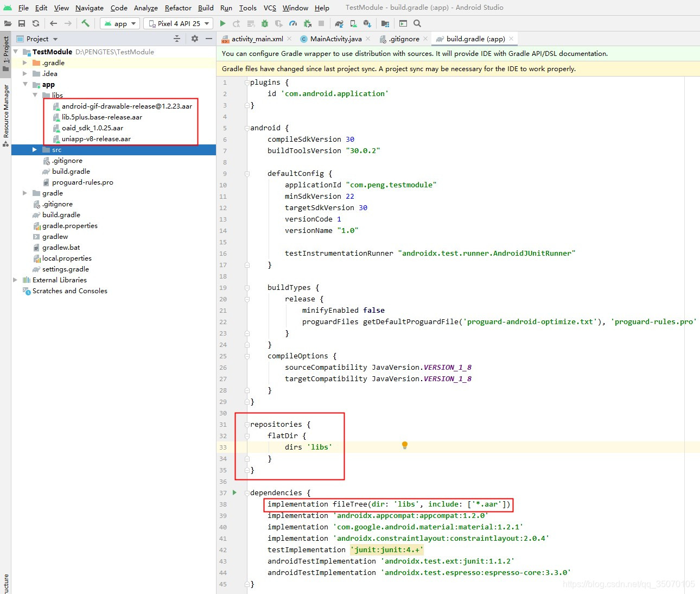This screenshot has height=594, width=700.
Task: Open Project Structure icon
Action: (385, 23)
